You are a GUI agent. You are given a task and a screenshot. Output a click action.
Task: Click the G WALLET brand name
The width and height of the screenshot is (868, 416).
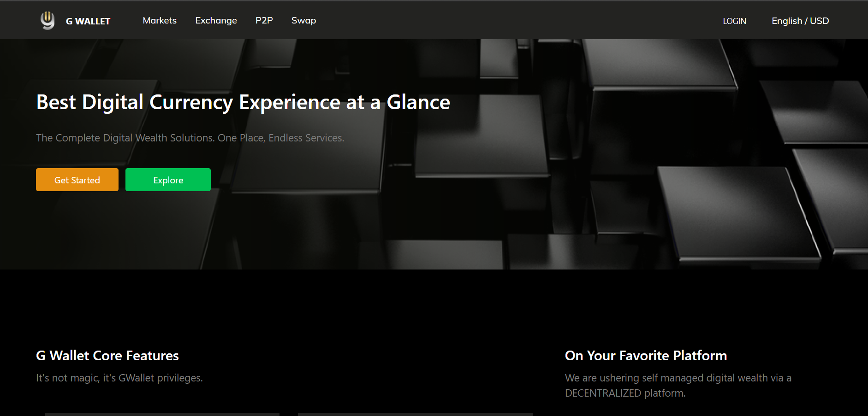point(88,21)
